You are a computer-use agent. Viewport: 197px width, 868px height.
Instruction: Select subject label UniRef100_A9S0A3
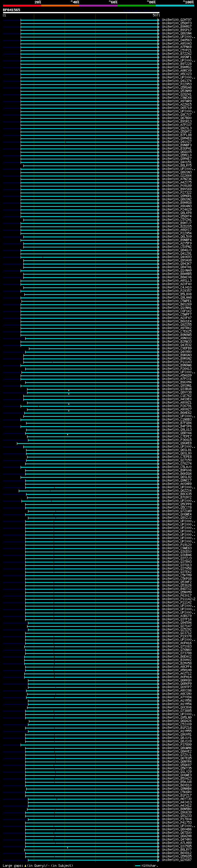click(x=177, y=43)
